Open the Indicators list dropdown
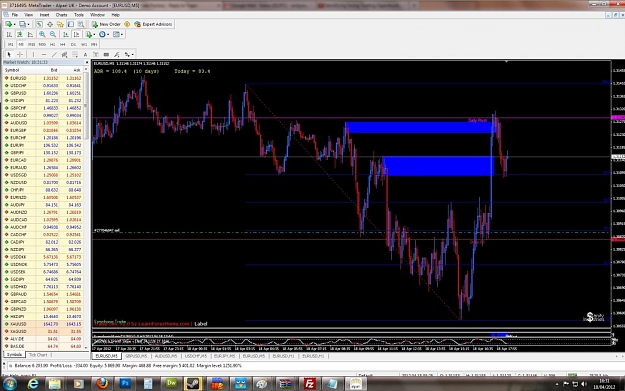The width and height of the screenshot is (625, 391). [x=90, y=34]
